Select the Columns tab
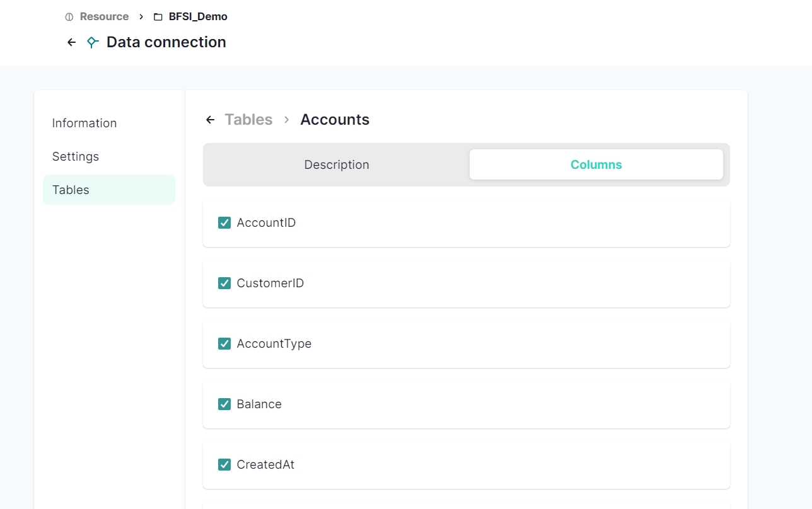 [596, 164]
